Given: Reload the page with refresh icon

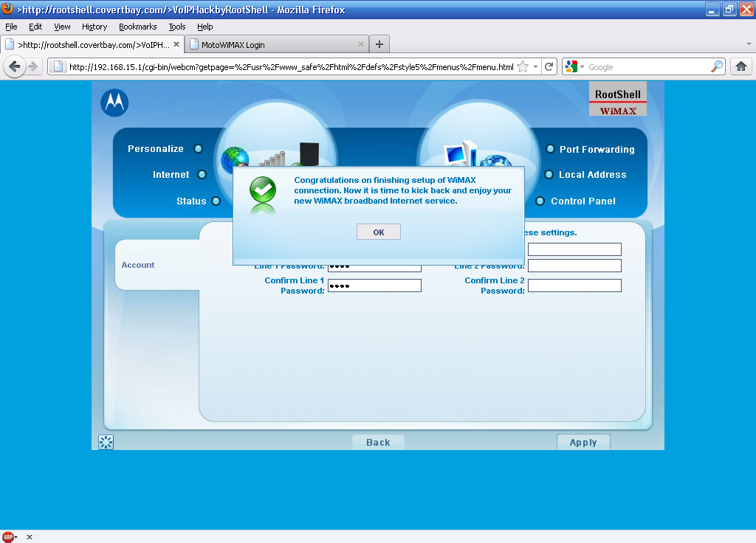Looking at the screenshot, I should (549, 66).
